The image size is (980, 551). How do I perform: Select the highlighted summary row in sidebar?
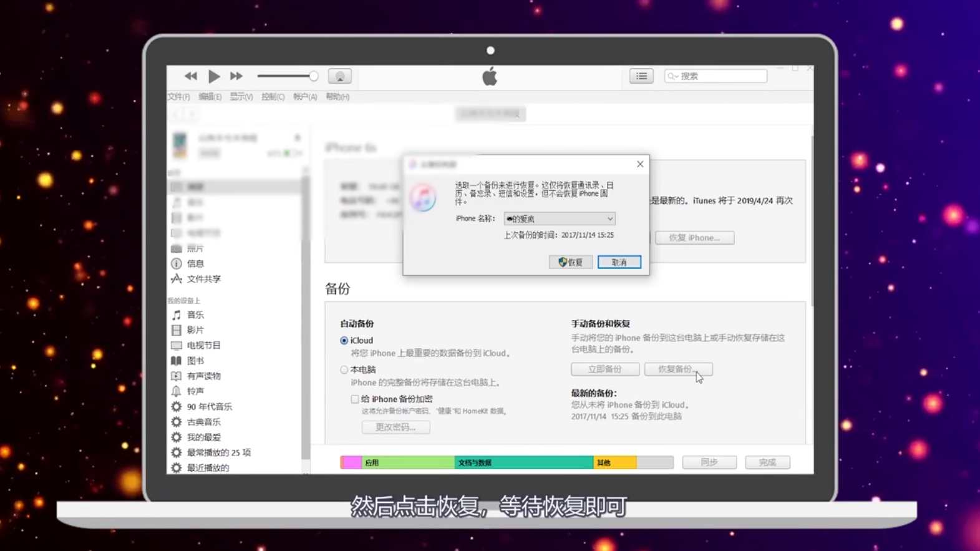click(234, 187)
